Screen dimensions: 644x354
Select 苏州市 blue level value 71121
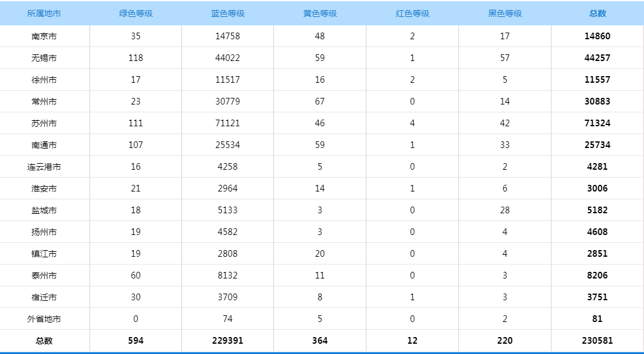[227, 123]
